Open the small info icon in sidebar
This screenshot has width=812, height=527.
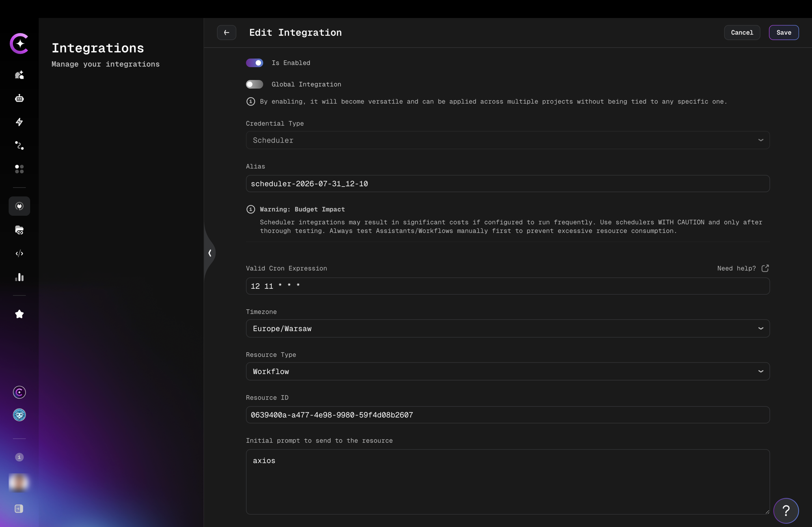pyautogui.click(x=19, y=457)
